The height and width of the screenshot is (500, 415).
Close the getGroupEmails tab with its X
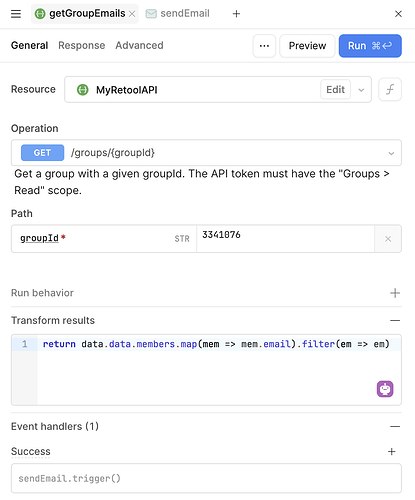click(x=132, y=14)
